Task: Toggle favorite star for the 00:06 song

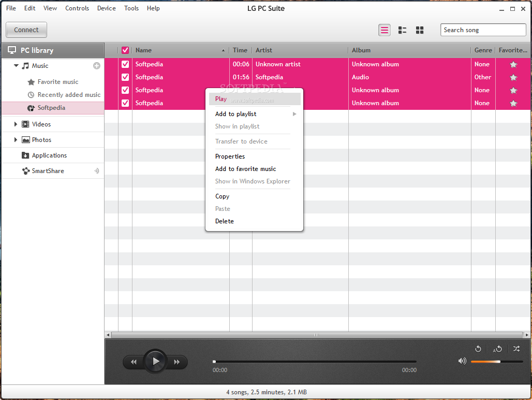Action: click(x=513, y=65)
